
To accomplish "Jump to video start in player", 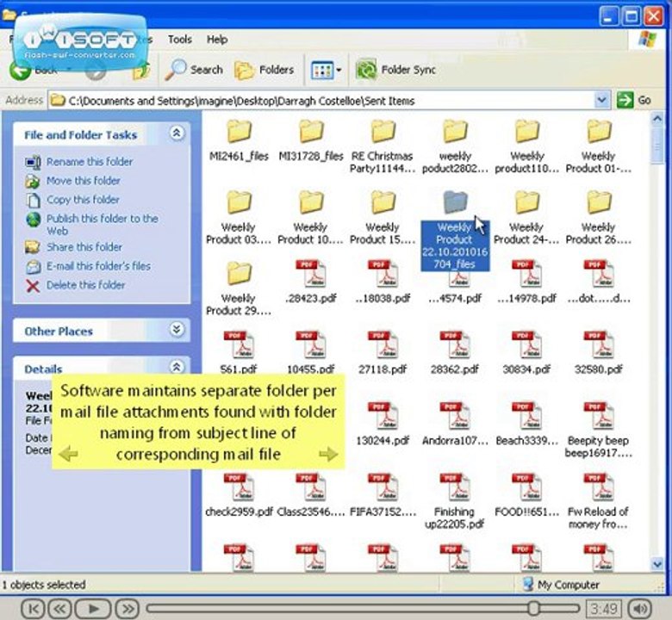I will pyautogui.click(x=33, y=608).
